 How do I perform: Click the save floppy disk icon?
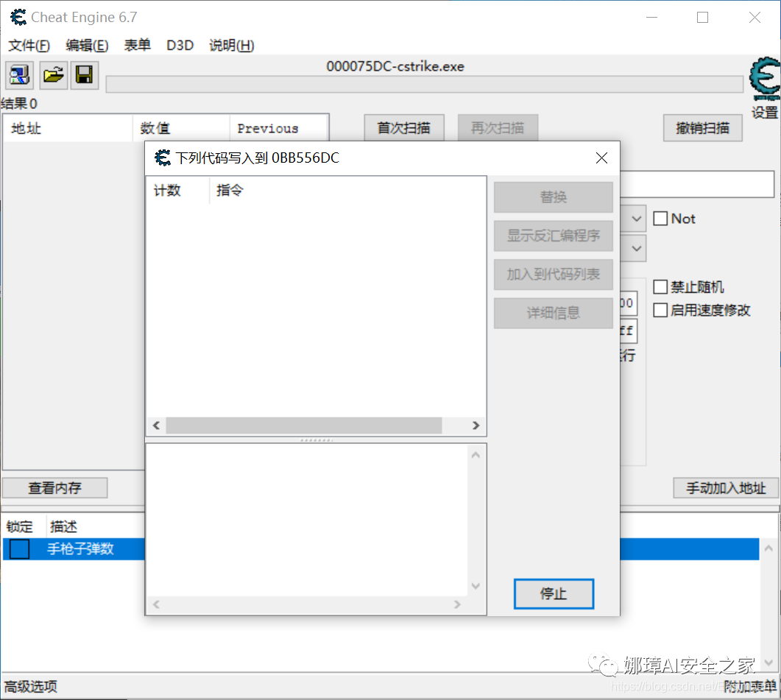(84, 75)
